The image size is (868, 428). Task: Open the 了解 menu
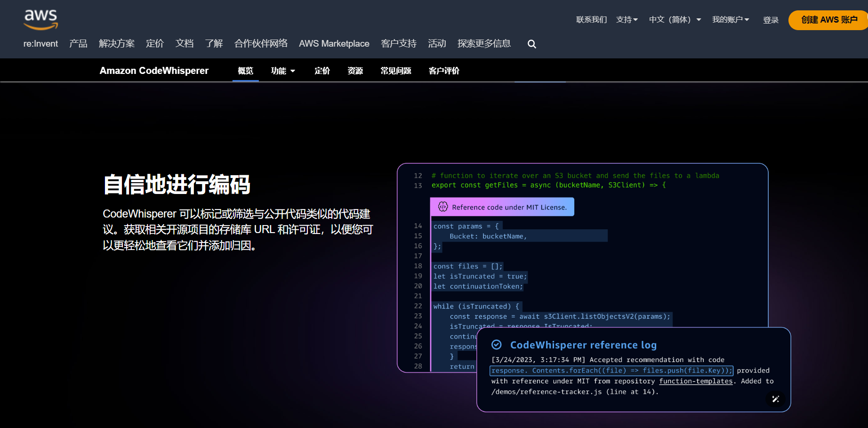(214, 44)
